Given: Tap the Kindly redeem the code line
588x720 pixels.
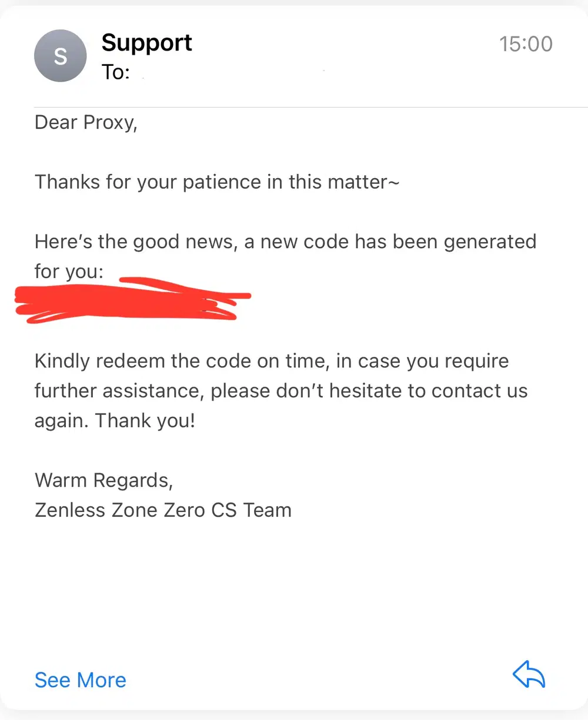Looking at the screenshot, I should click(272, 360).
